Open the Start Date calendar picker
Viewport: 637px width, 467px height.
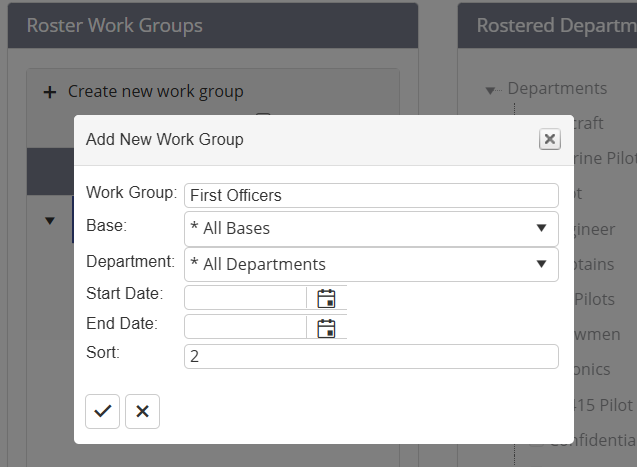(x=326, y=298)
